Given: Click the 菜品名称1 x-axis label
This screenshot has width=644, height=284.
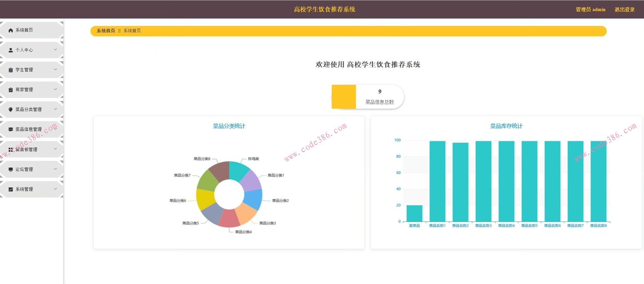Looking at the screenshot, I should [x=437, y=226].
